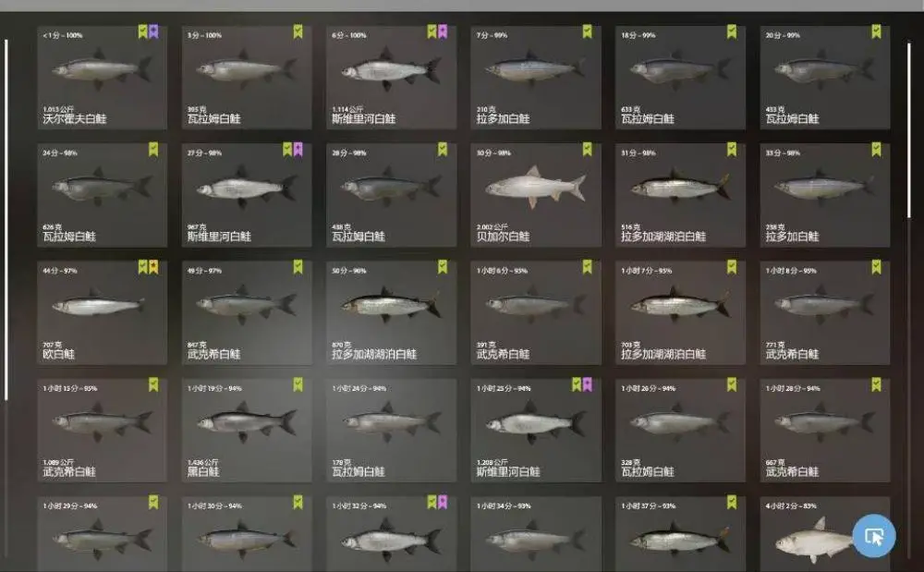The image size is (924, 572).
Task: Click the right vertical scrollbar thumb
Action: (x=909, y=130)
